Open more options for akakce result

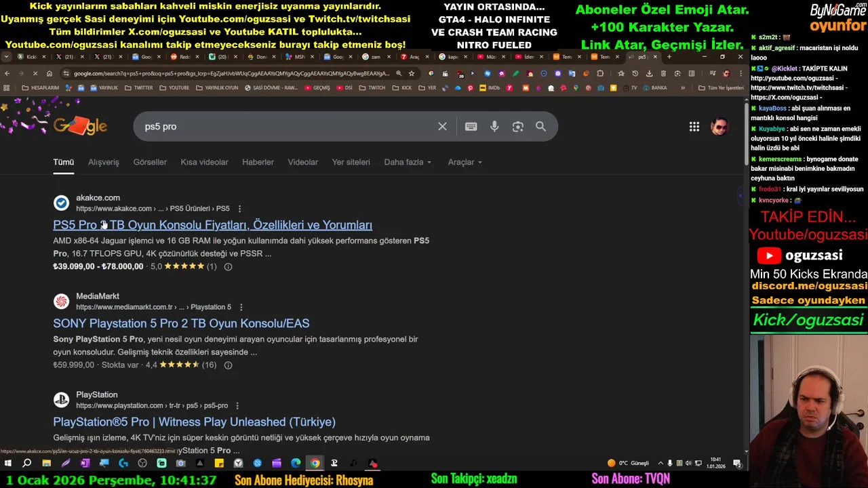point(239,209)
